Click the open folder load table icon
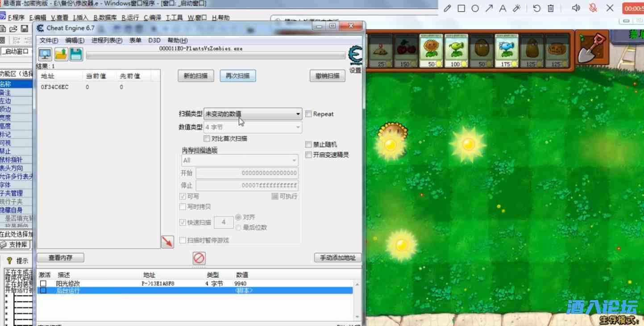The image size is (644, 326). (x=61, y=54)
